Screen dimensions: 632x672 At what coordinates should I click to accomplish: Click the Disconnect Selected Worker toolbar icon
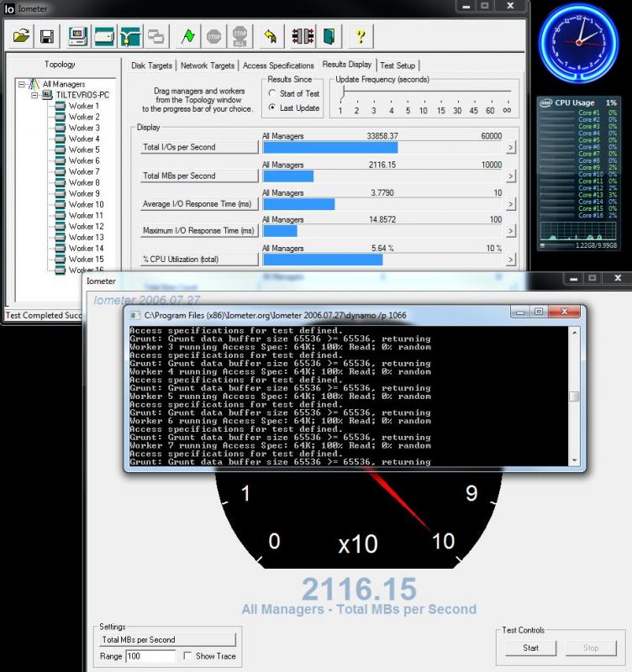[303, 36]
